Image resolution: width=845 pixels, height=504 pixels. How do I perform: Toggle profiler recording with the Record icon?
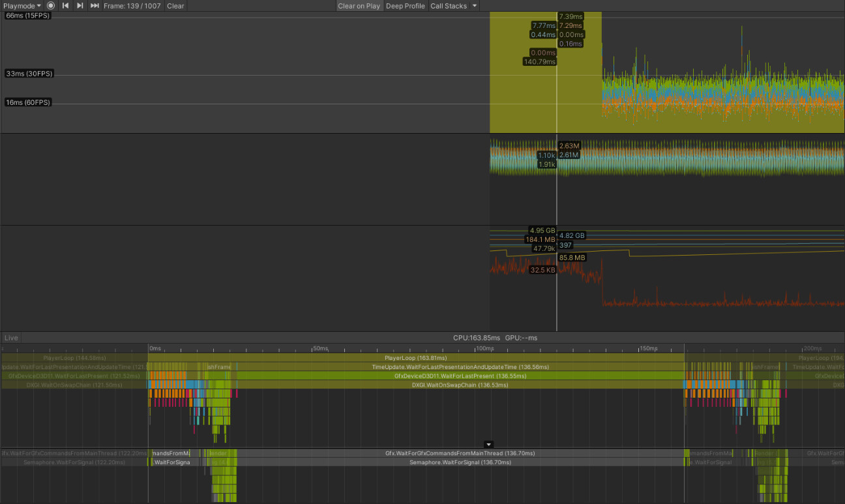[x=50, y=6]
